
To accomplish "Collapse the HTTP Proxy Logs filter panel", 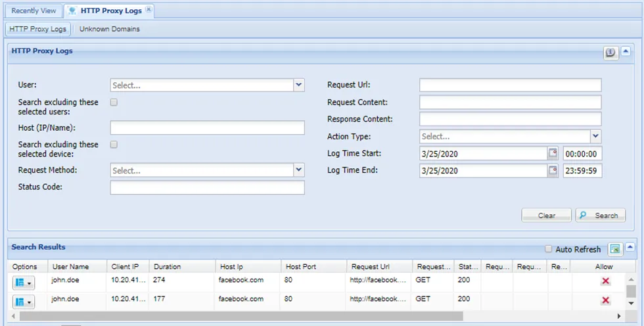I will click(626, 51).
